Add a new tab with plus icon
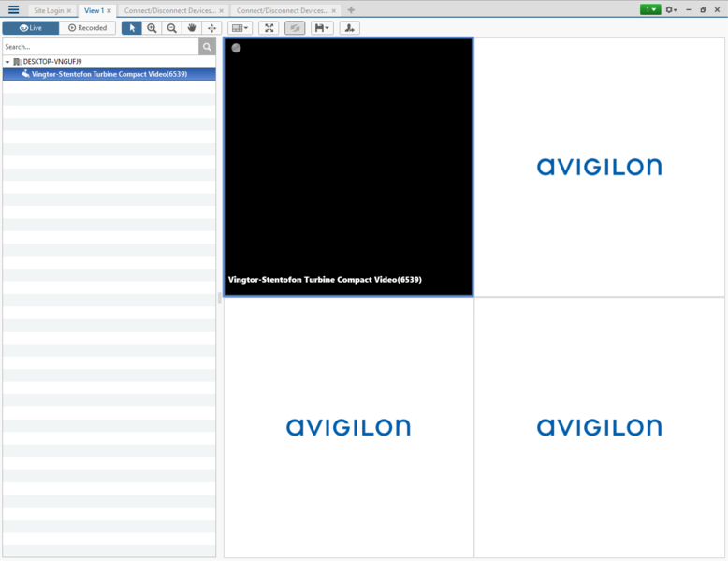This screenshot has width=728, height=561. (351, 9)
